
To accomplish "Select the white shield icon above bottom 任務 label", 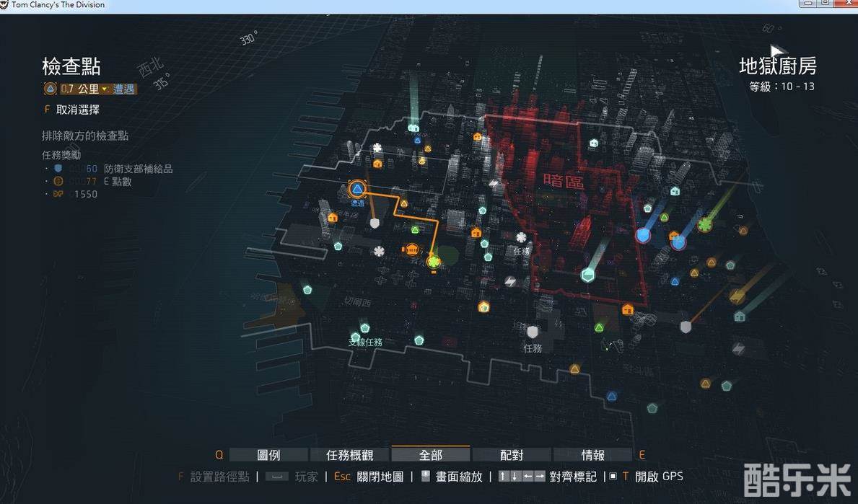I will click(x=533, y=332).
